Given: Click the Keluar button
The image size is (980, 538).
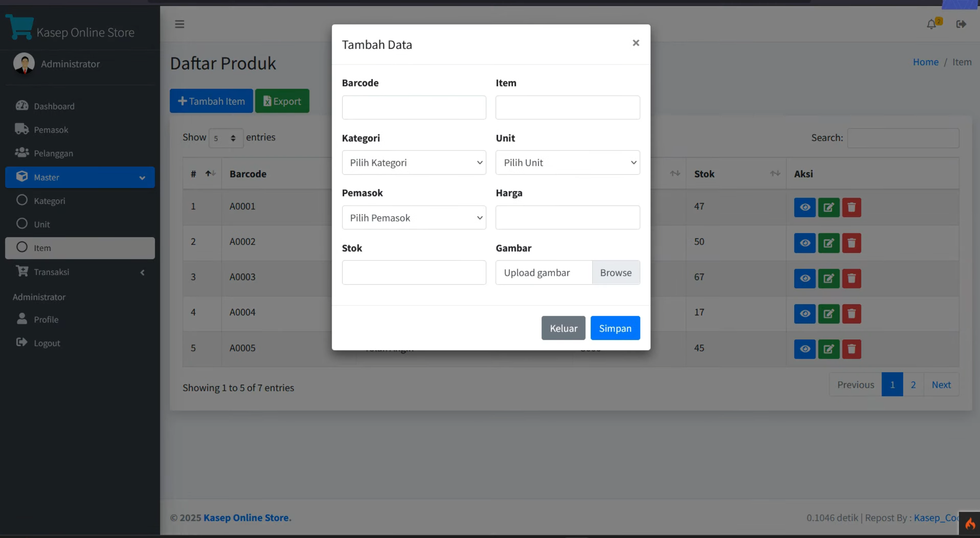Looking at the screenshot, I should click(x=563, y=328).
